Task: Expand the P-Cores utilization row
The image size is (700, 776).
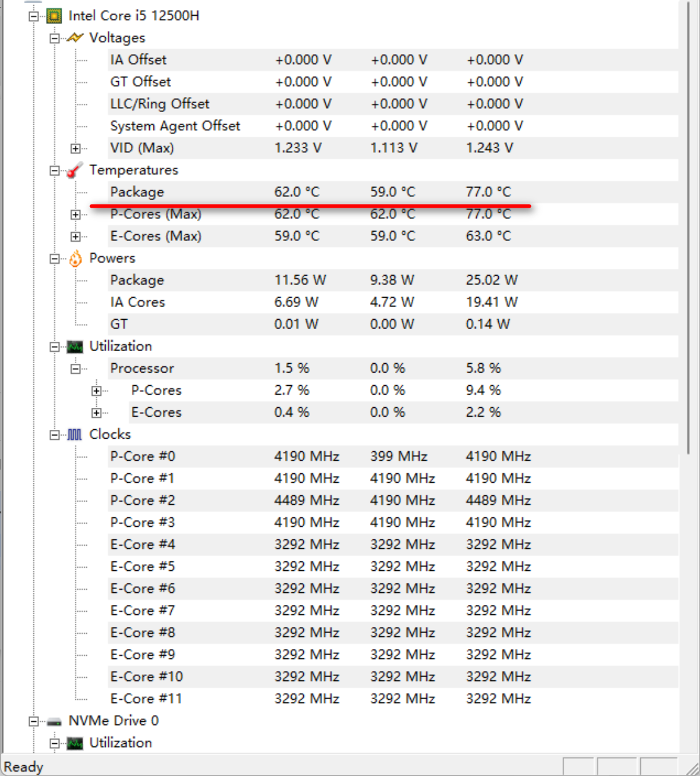Action: pyautogui.click(x=96, y=391)
